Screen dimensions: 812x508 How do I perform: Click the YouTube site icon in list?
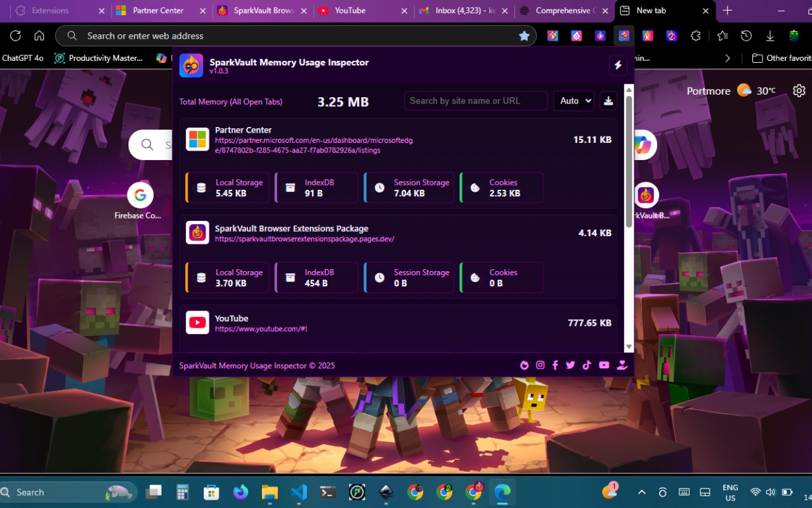point(197,323)
